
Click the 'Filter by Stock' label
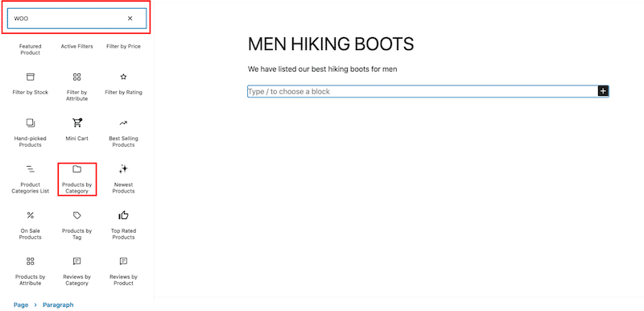31,93
